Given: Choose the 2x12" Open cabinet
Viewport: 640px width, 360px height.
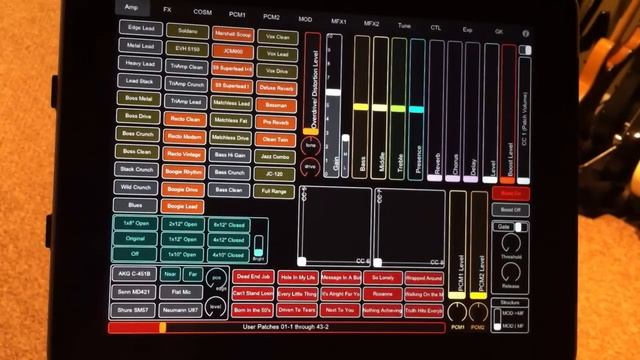Looking at the screenshot, I should tap(182, 224).
